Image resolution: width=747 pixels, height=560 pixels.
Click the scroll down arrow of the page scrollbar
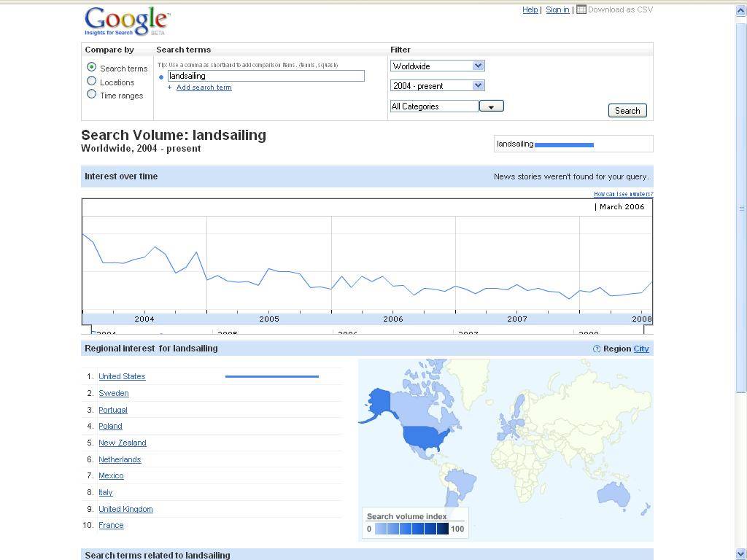(x=741, y=554)
